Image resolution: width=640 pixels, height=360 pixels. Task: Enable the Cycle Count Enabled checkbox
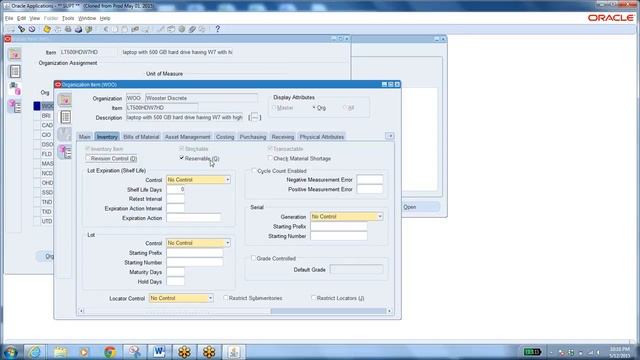254,171
